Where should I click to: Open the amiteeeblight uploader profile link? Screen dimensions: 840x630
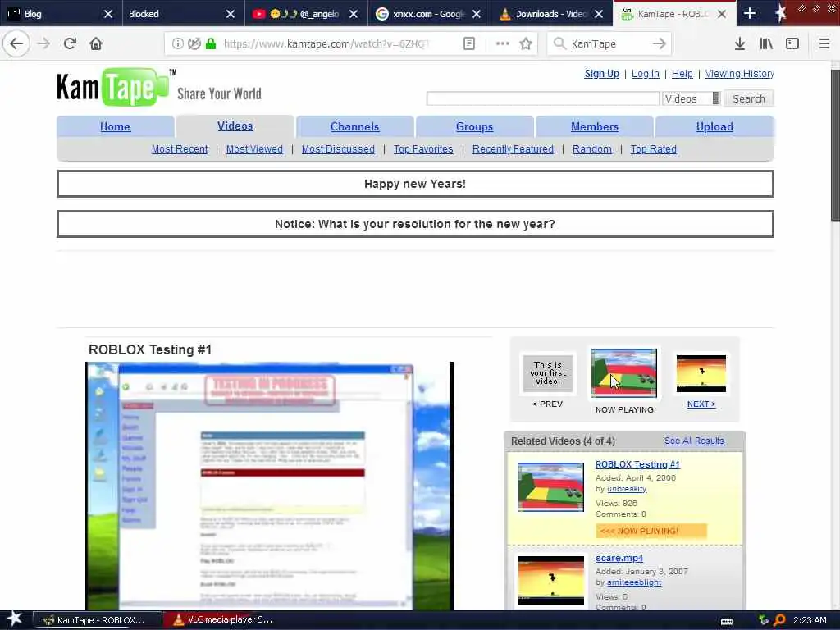click(634, 582)
